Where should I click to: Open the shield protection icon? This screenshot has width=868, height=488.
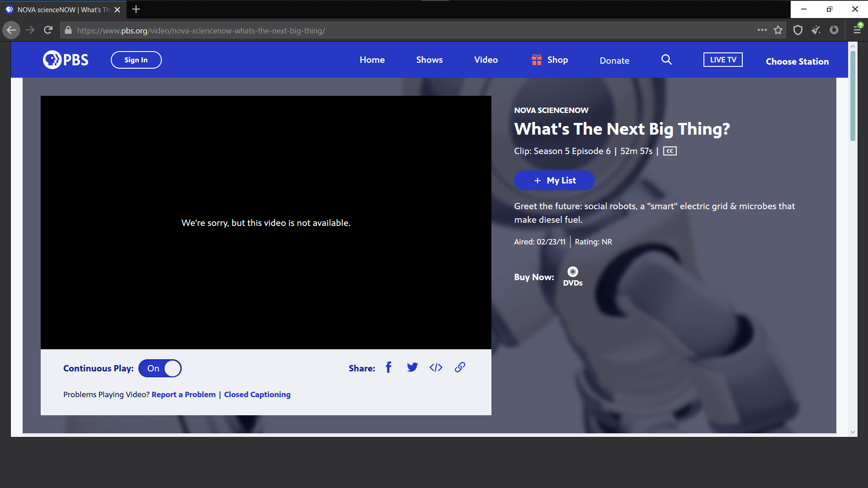798,30
